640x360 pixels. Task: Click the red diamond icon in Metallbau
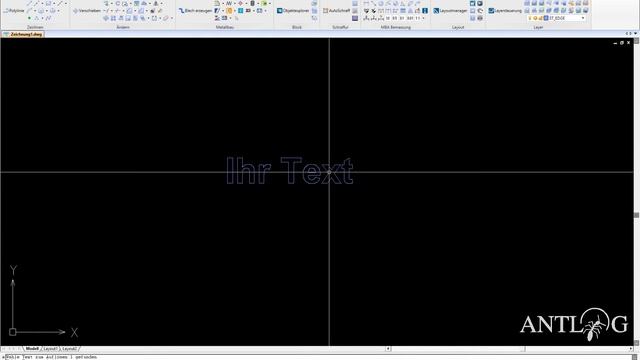[240, 3]
